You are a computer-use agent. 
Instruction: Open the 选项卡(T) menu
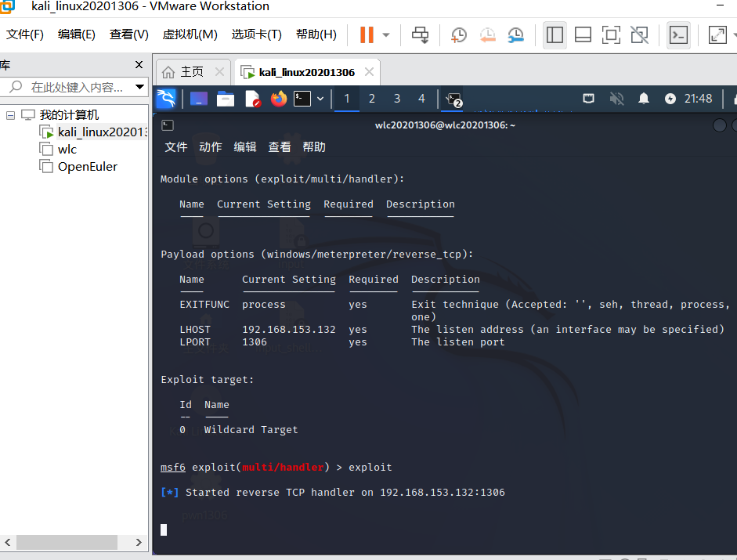pos(256,34)
